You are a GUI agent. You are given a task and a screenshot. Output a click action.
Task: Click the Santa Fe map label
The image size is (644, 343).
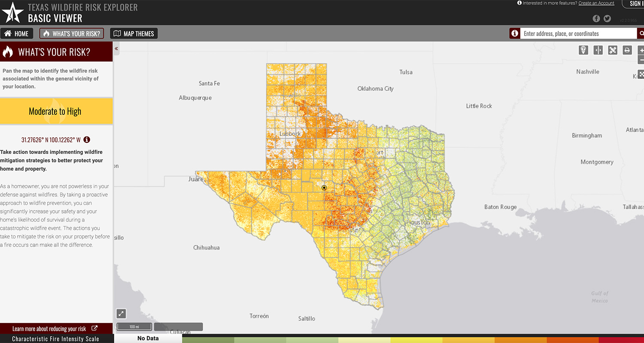pyautogui.click(x=209, y=84)
